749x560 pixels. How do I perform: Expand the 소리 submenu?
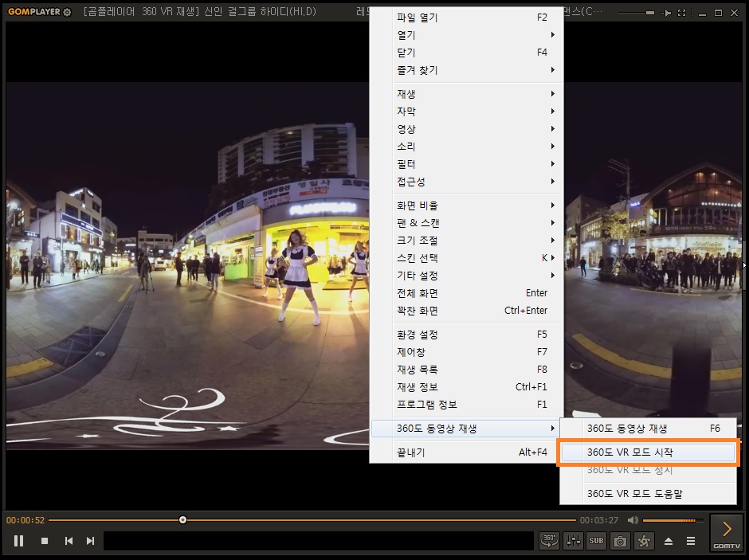pyautogui.click(x=466, y=147)
